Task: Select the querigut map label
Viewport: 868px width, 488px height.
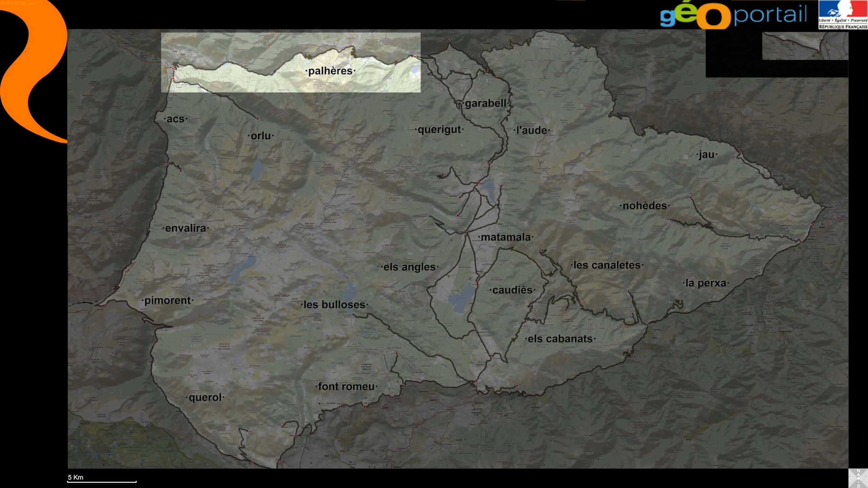Action: [439, 129]
